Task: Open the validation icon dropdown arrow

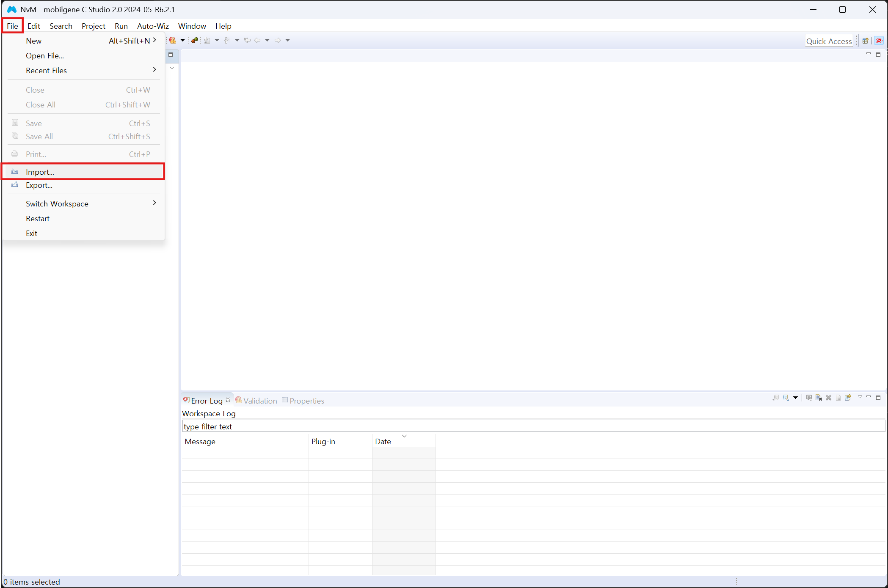Action: 182,40
